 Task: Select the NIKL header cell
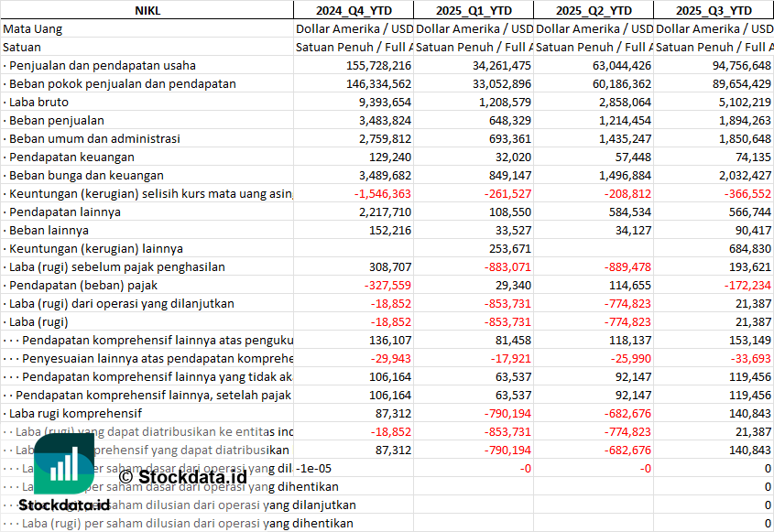coord(147,10)
